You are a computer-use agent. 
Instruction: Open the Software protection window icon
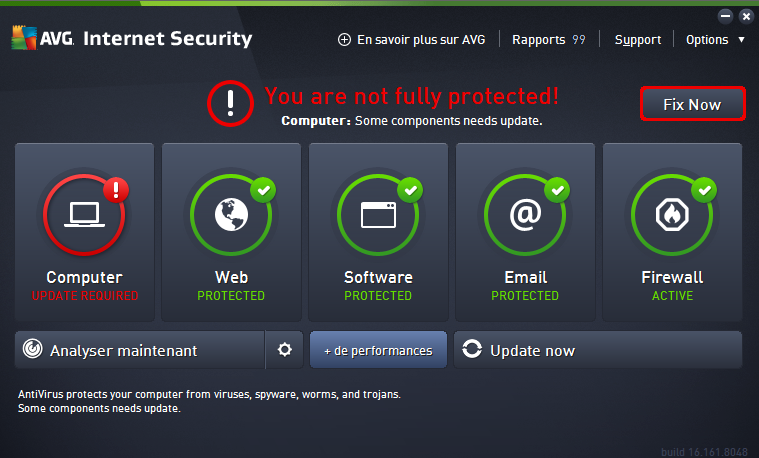tap(379, 214)
